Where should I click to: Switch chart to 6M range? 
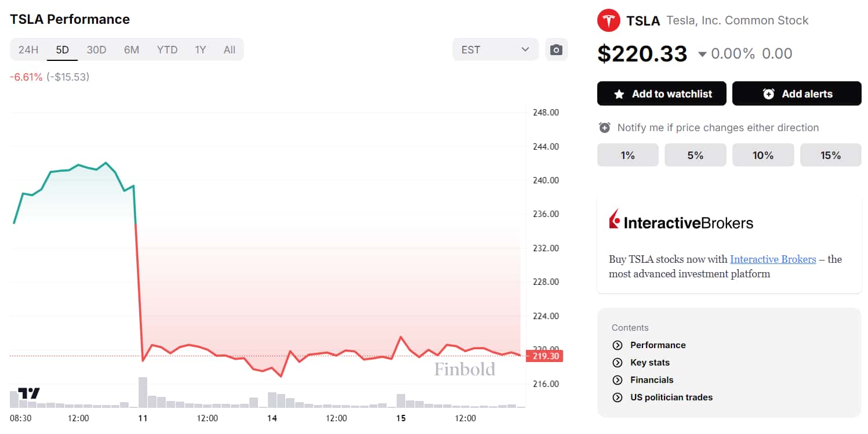tap(132, 49)
